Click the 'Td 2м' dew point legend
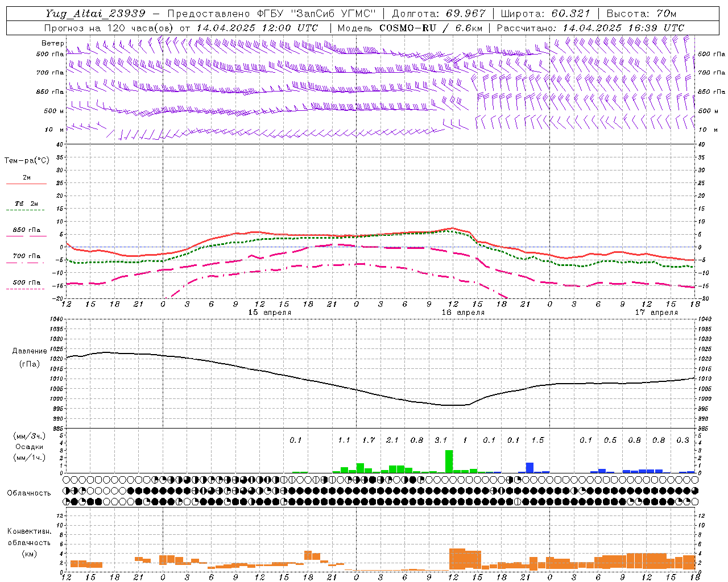Screen dimensions: 728x582 [x=26, y=203]
